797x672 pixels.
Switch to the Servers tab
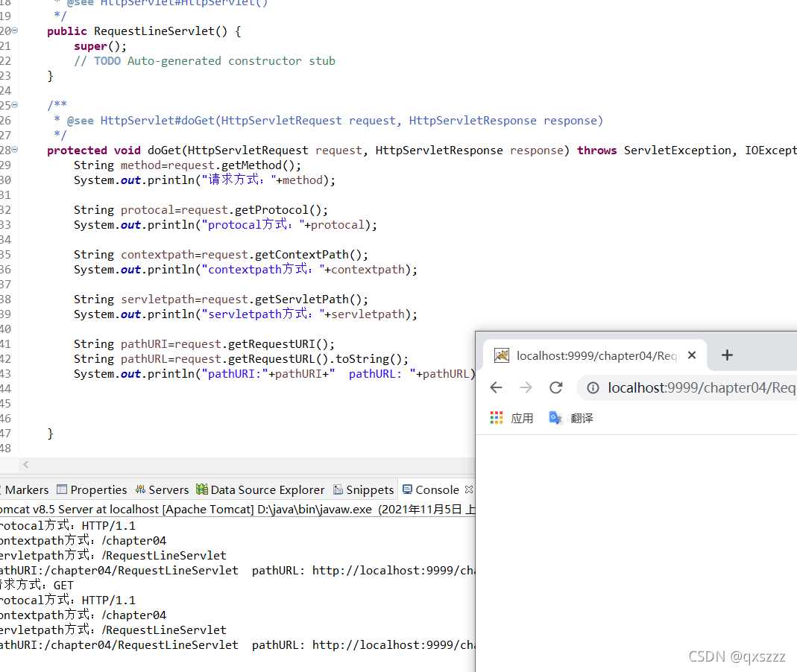tap(162, 489)
